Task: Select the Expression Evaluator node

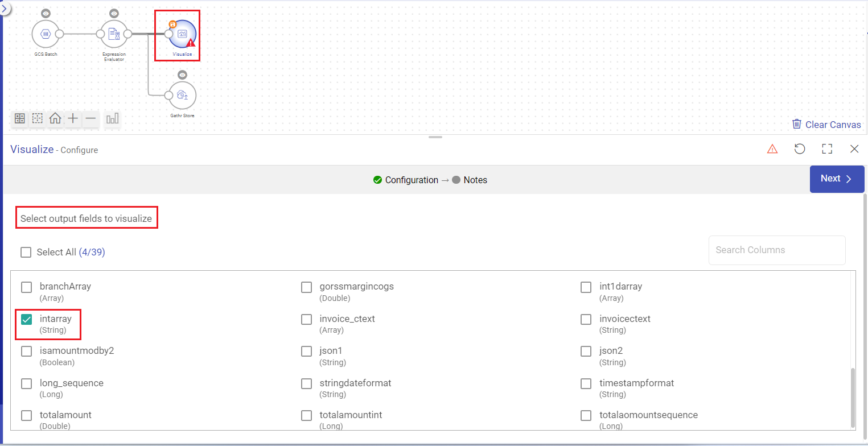Action: [x=114, y=34]
